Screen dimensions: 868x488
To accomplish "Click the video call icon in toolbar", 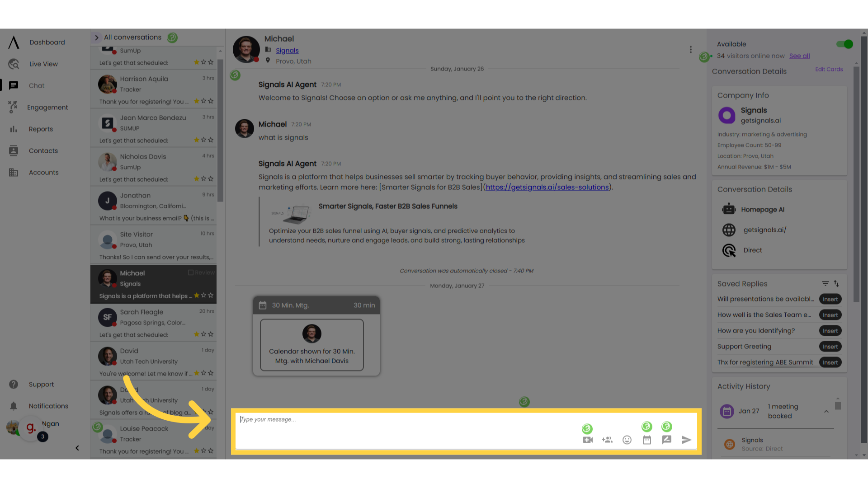I will (589, 440).
